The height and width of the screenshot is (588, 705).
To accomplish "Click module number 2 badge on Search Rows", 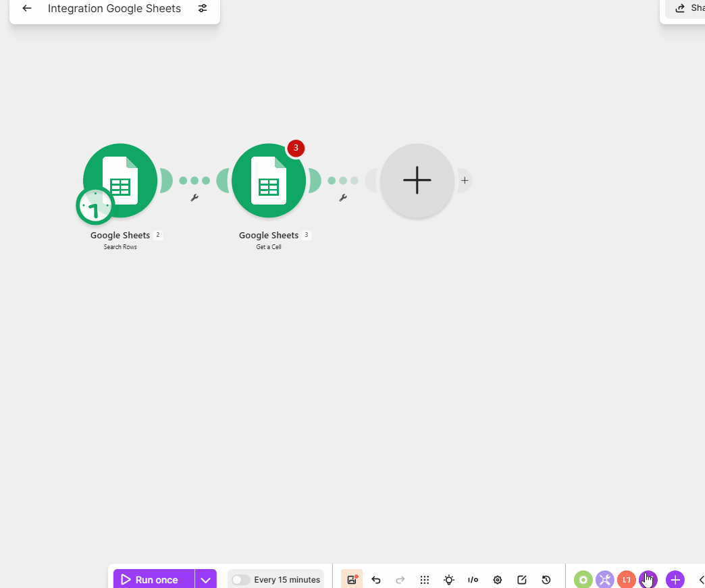I will (x=158, y=235).
